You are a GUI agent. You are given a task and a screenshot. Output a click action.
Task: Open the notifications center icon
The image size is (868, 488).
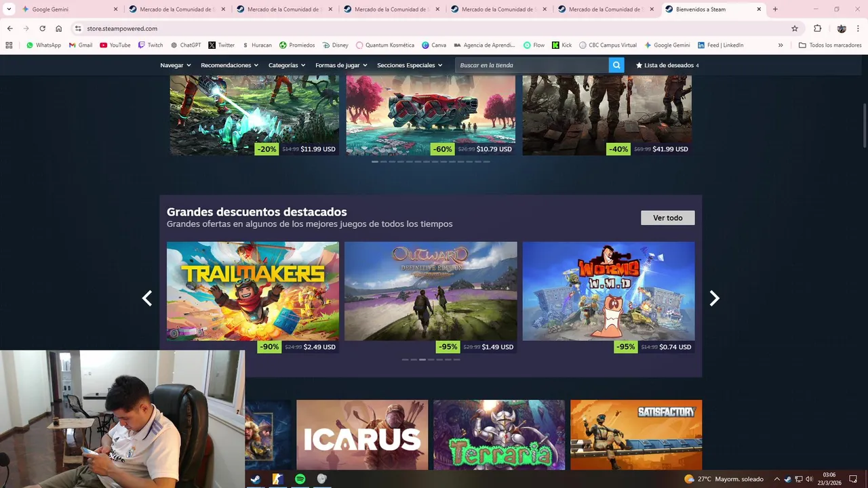tap(853, 479)
